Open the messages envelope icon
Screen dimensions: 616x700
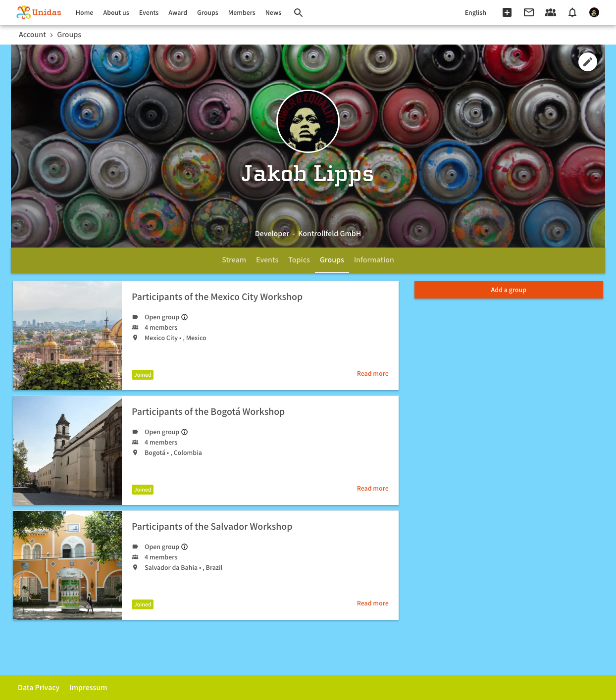coord(529,13)
